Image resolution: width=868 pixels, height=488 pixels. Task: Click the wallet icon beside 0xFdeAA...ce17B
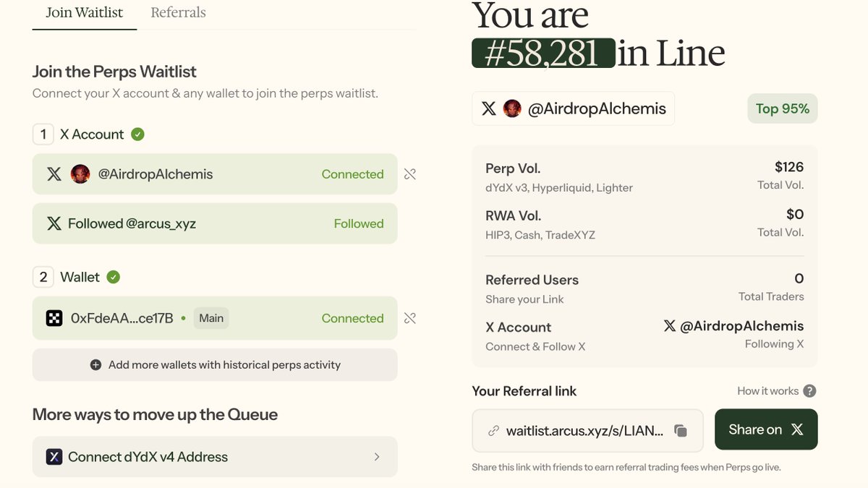[x=54, y=318]
